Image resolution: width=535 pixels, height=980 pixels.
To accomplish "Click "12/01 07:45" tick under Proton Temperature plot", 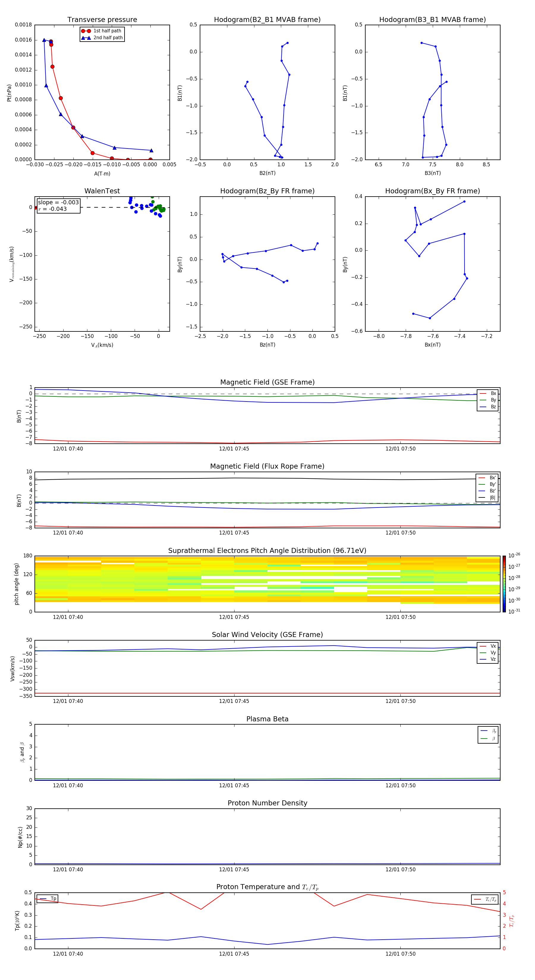I will click(234, 954).
